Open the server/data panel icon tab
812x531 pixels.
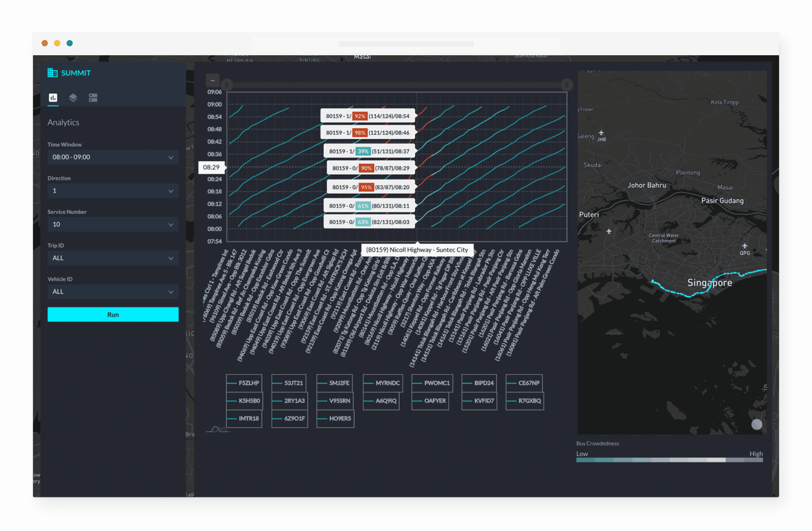(93, 98)
